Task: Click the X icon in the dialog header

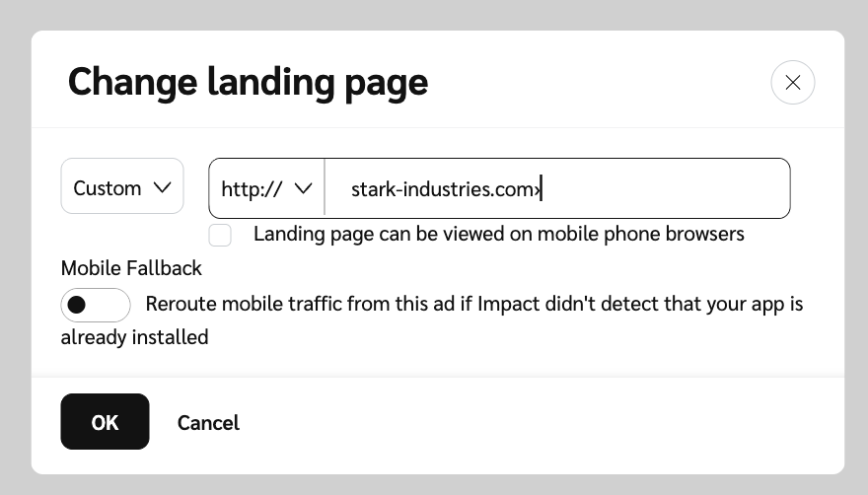Action: coord(792,83)
